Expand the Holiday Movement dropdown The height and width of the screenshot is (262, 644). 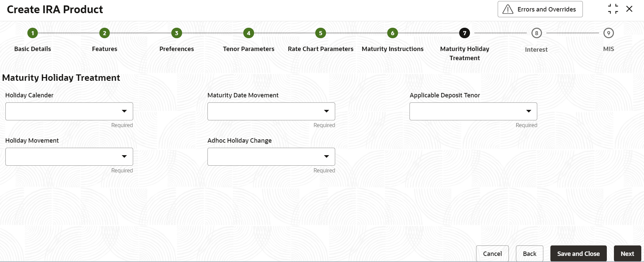click(69, 157)
